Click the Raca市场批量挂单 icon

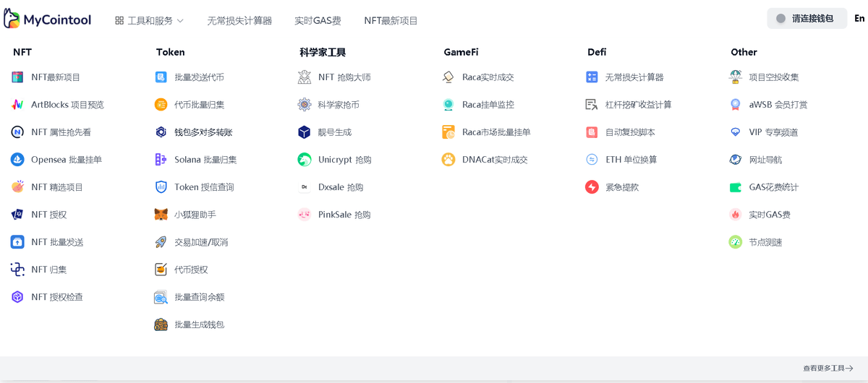[x=448, y=132]
